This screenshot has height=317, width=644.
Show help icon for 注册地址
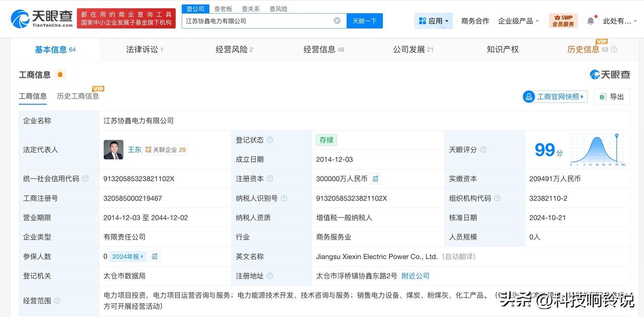pyautogui.click(x=270, y=276)
